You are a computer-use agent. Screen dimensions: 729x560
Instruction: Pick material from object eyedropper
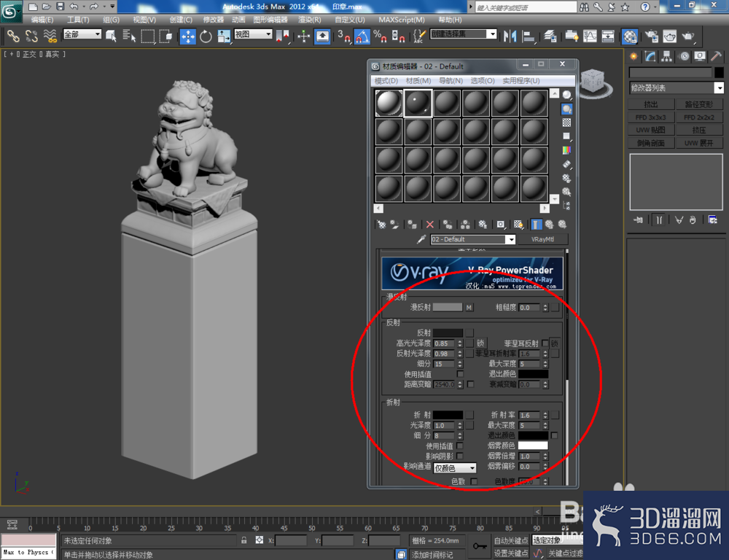[x=421, y=239]
